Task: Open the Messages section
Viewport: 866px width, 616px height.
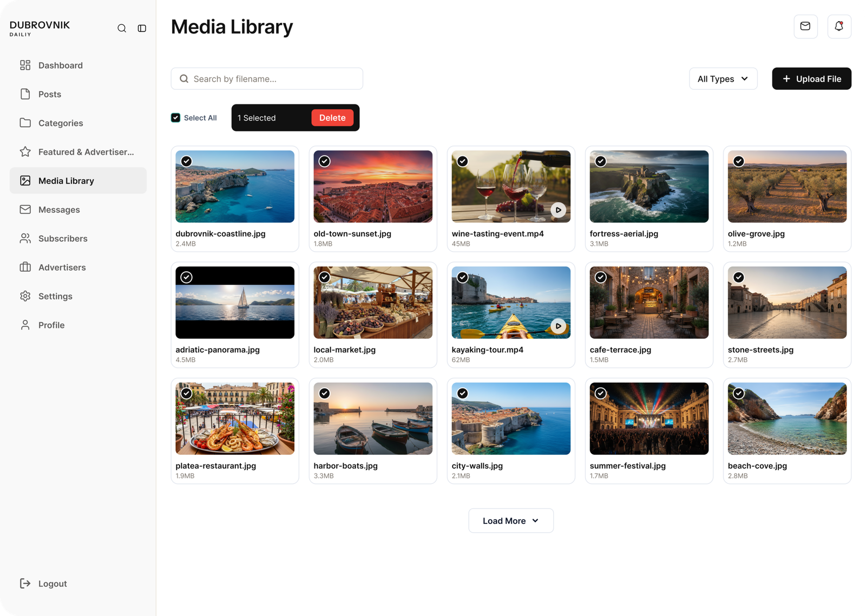Action: click(78, 209)
